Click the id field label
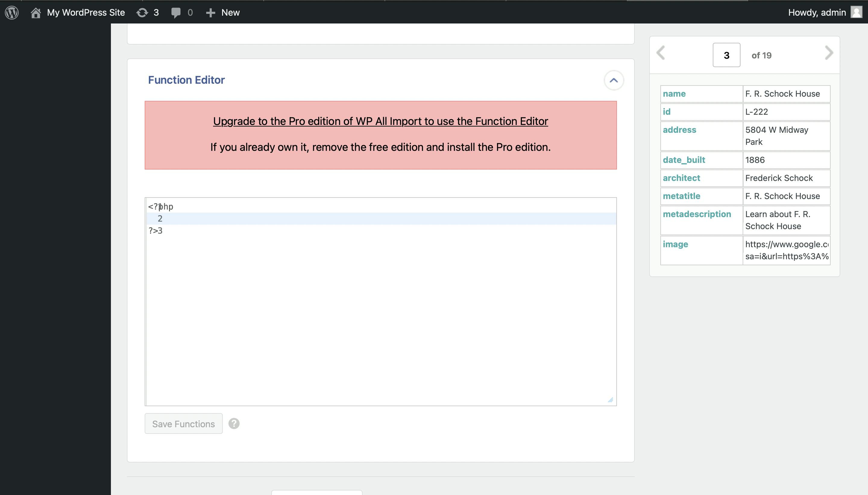The width and height of the screenshot is (868, 495). pos(666,112)
